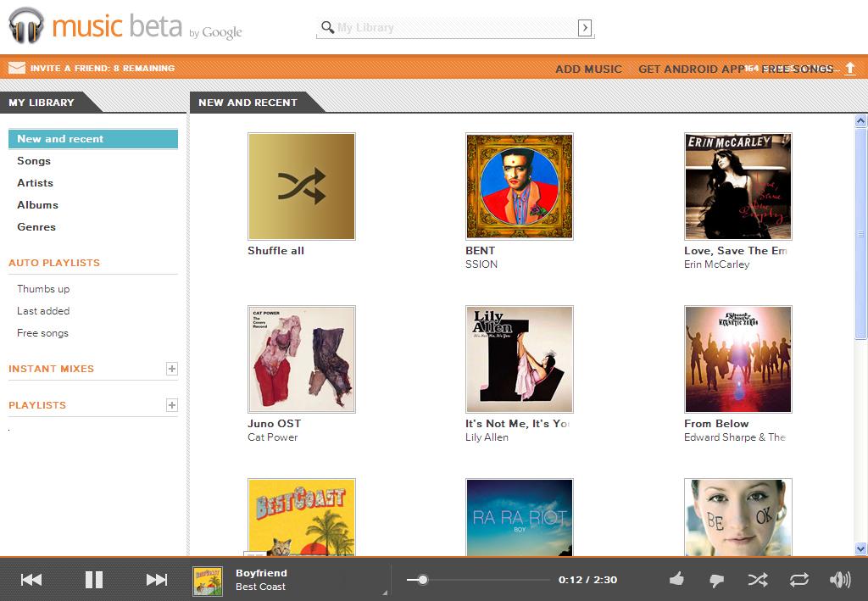Open Best Coast album cover in grid
Viewport: 868px width, 601px height.
302,517
